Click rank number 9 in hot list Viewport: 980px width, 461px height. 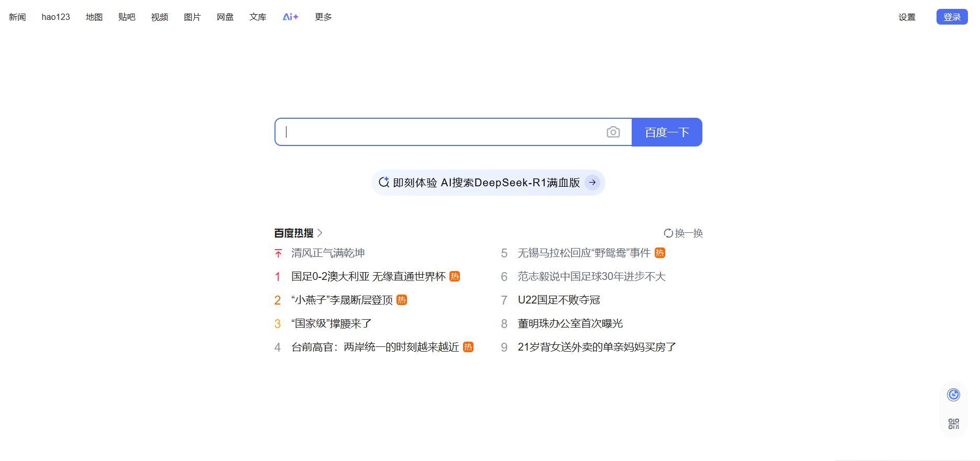(504, 347)
